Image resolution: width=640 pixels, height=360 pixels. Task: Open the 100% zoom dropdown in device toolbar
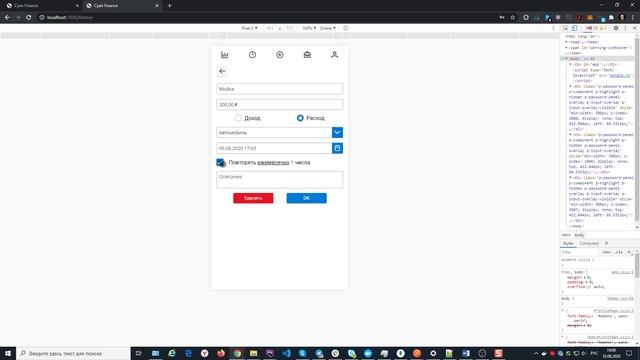pos(309,28)
